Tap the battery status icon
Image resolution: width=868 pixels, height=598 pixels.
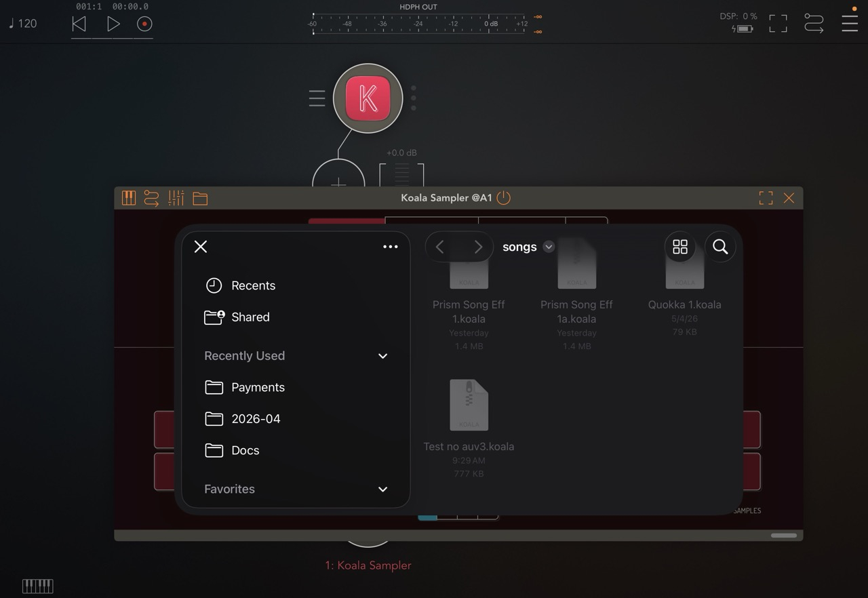743,29
